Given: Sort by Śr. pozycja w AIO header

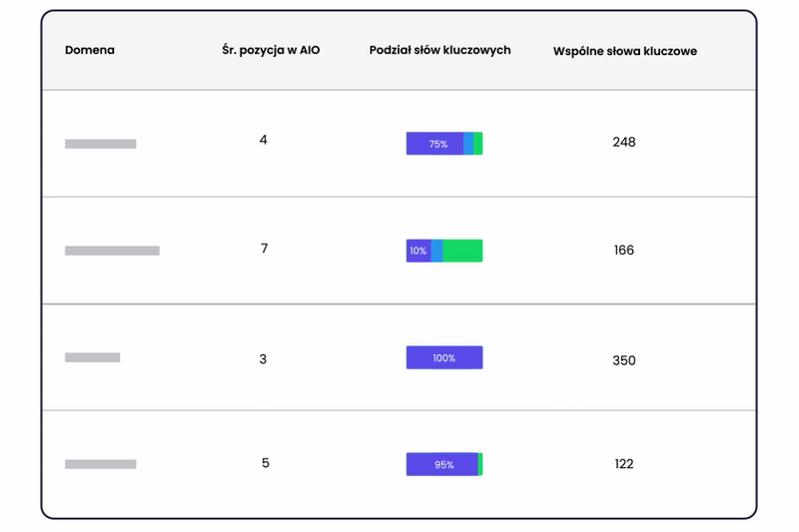Looking at the screenshot, I should pyautogui.click(x=271, y=50).
